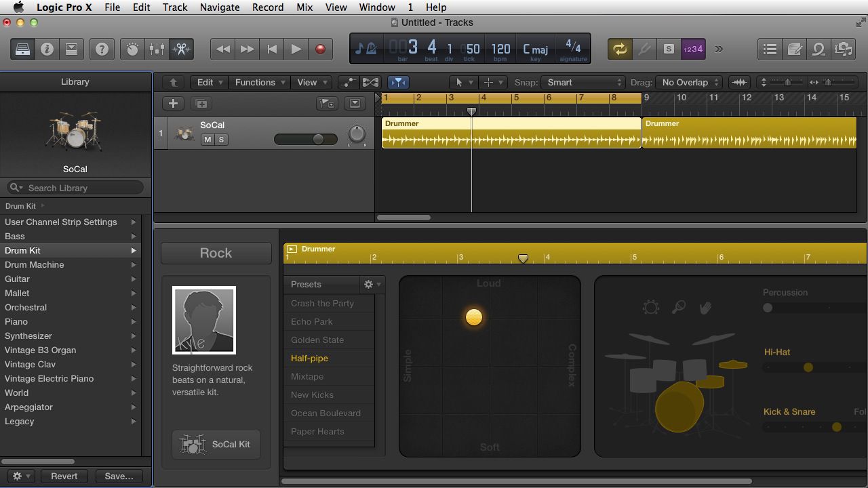Show Smart Controls knob button
The image size is (868, 488).
pyautogui.click(x=132, y=49)
